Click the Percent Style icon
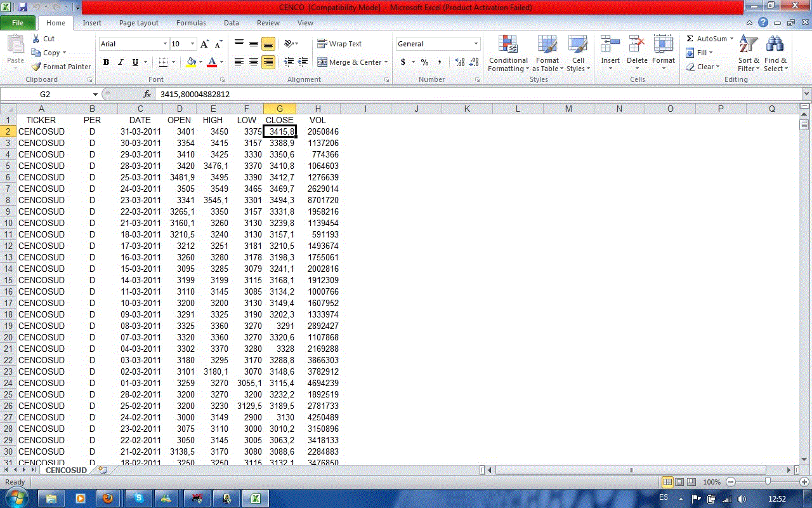 (424, 62)
